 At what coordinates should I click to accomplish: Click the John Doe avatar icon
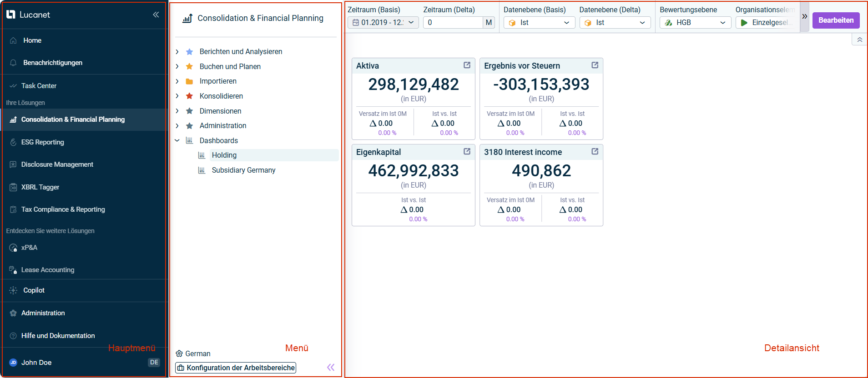13,363
